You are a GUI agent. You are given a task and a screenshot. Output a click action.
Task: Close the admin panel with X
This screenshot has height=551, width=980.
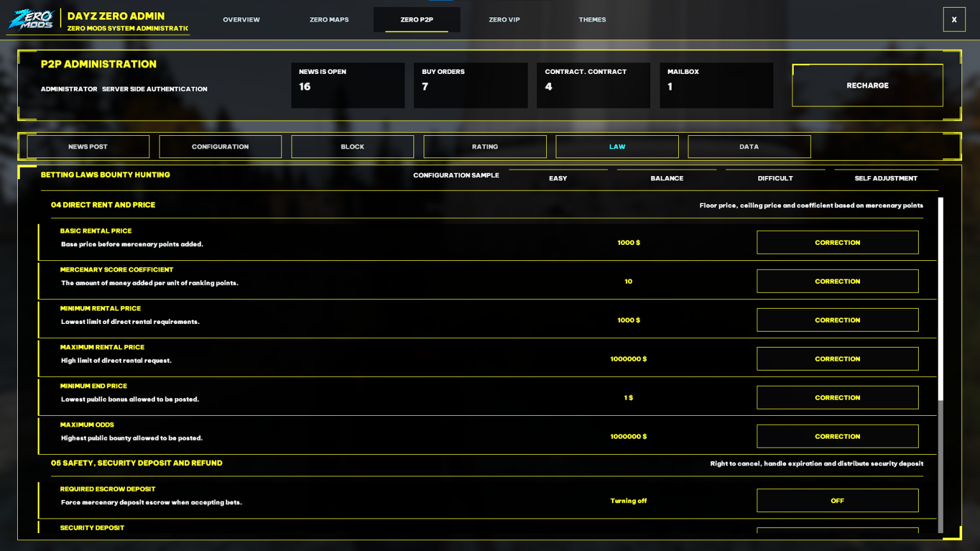point(954,20)
